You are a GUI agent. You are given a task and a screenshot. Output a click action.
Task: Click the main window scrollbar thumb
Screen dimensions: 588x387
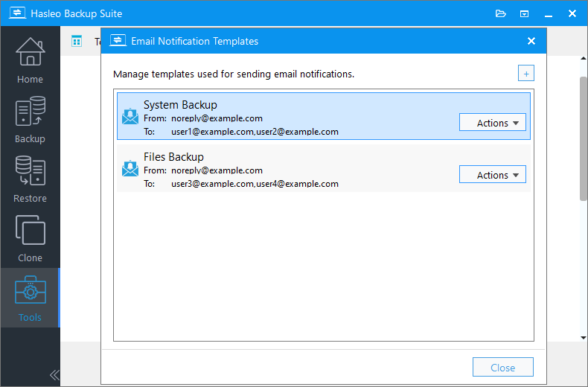pyautogui.click(x=584, y=138)
